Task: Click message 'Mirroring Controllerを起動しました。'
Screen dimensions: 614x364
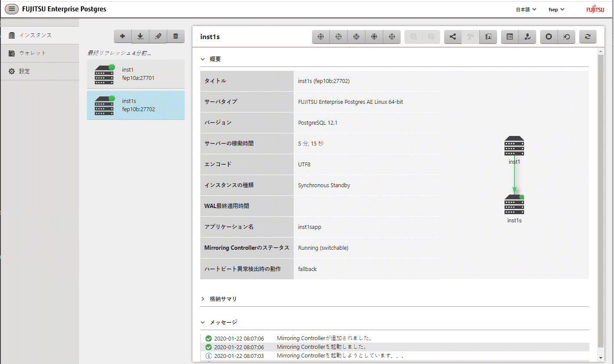Action: [x=322, y=347]
